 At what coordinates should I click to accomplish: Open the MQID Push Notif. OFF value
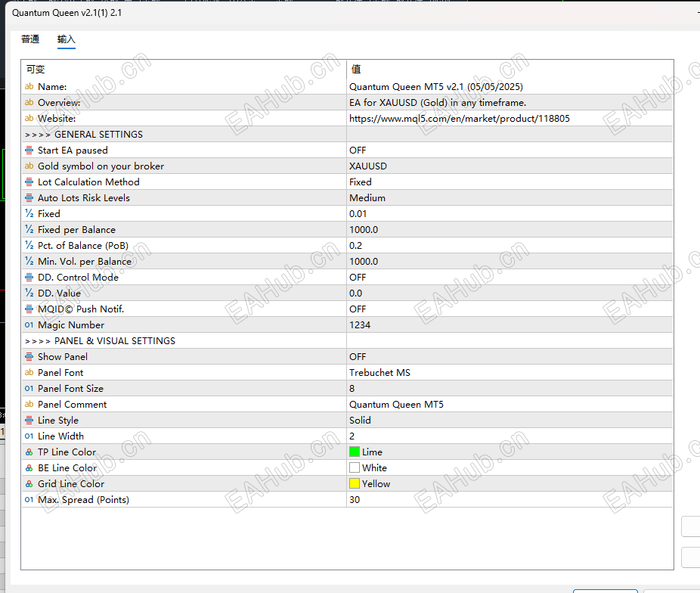(x=510, y=309)
